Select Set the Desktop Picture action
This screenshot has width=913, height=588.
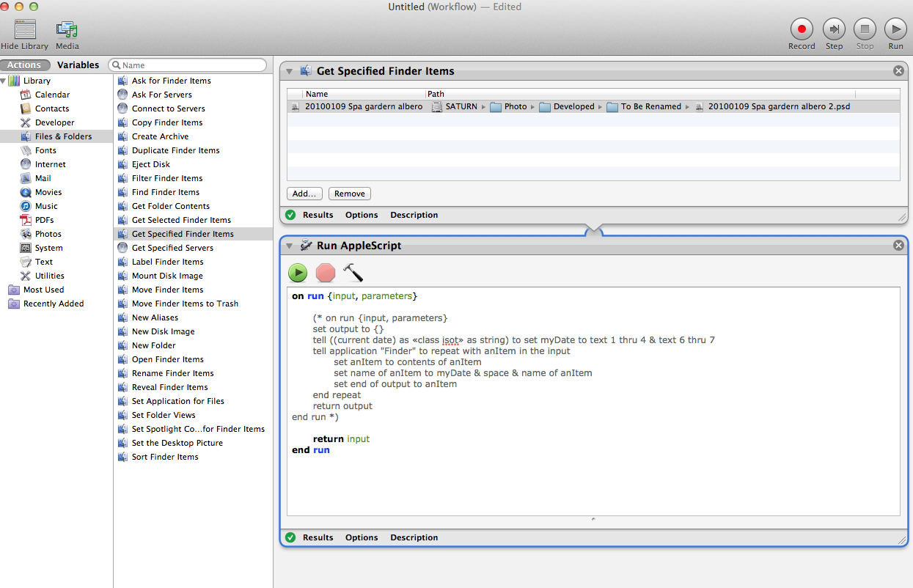tap(177, 443)
